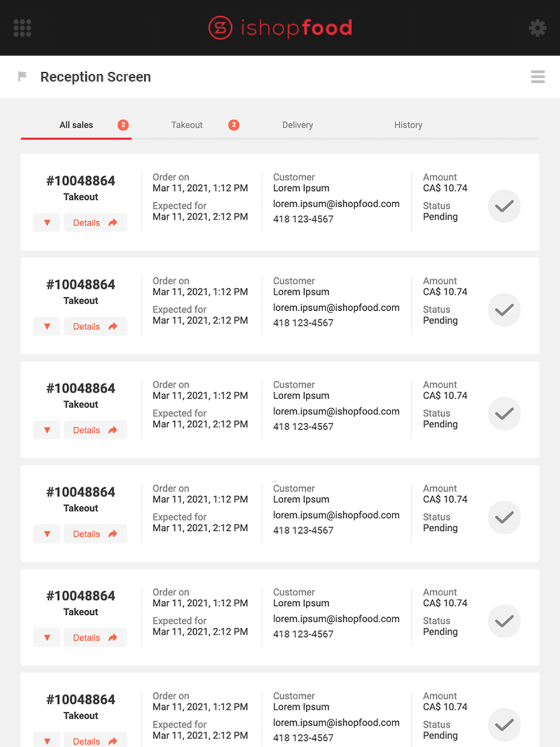Viewport: 560px width, 747px height.
Task: Click the ishopfood logo
Action: (280, 28)
